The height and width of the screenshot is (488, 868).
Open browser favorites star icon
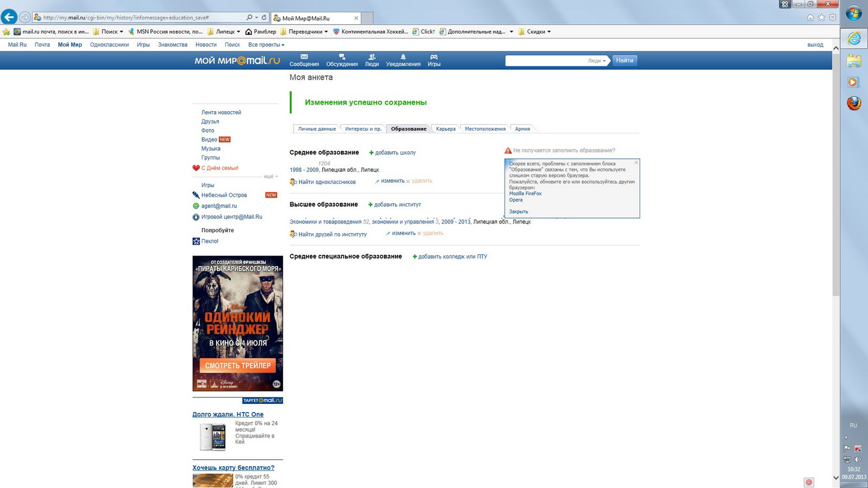pos(821,17)
